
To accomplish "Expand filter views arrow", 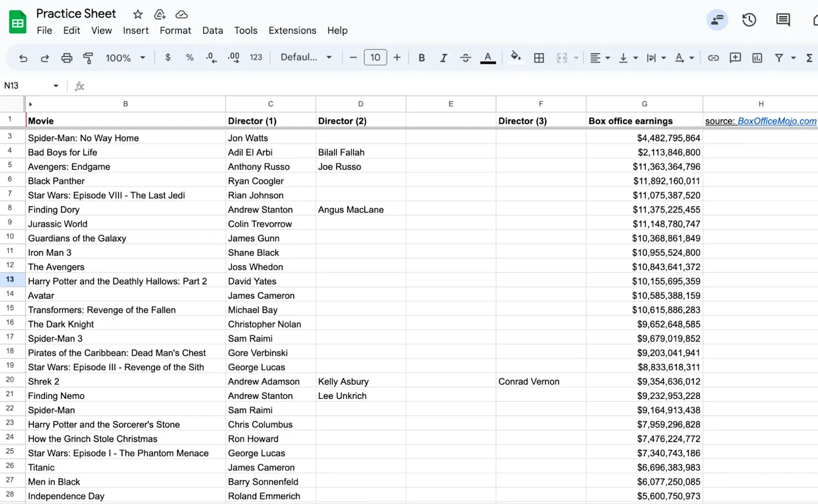I will tap(793, 58).
